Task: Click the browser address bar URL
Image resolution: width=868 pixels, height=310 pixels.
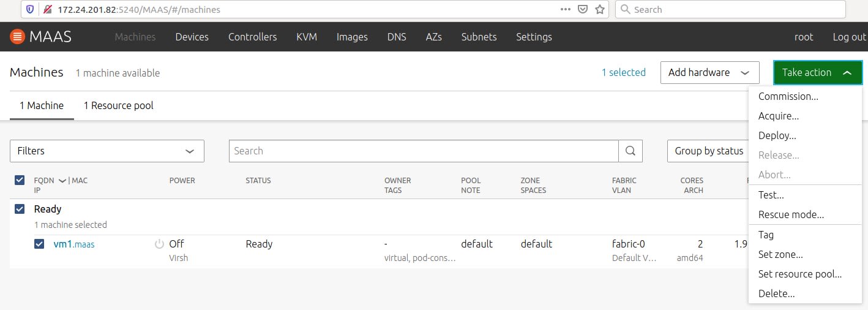Action: [139, 10]
